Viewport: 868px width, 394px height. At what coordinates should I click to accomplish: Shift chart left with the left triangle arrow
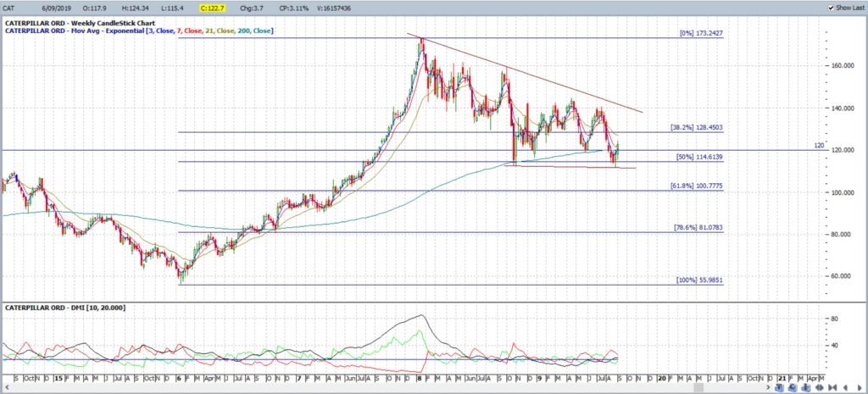pos(845,387)
